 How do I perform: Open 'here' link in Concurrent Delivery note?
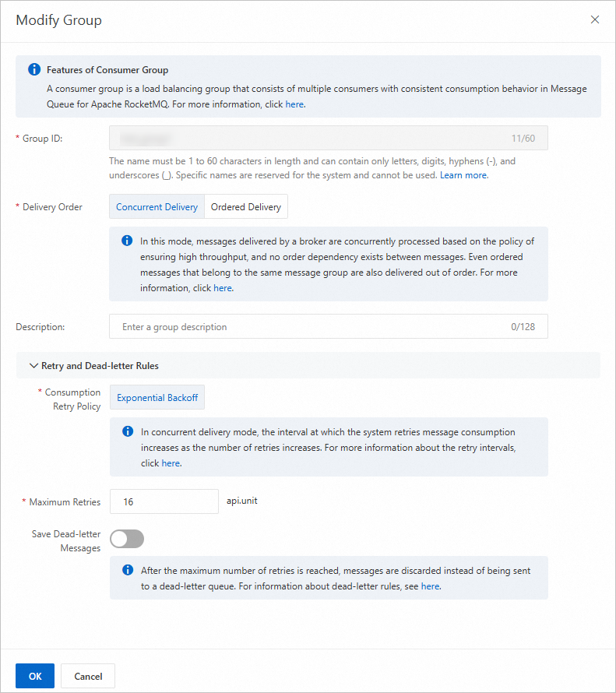tap(223, 288)
